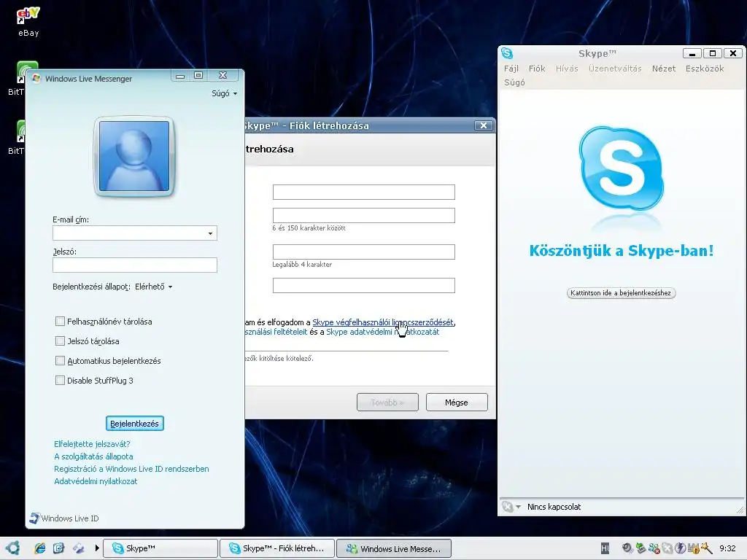Switch to Skype Fiók létreh... taskbar button
747x560 pixels.
click(x=277, y=548)
